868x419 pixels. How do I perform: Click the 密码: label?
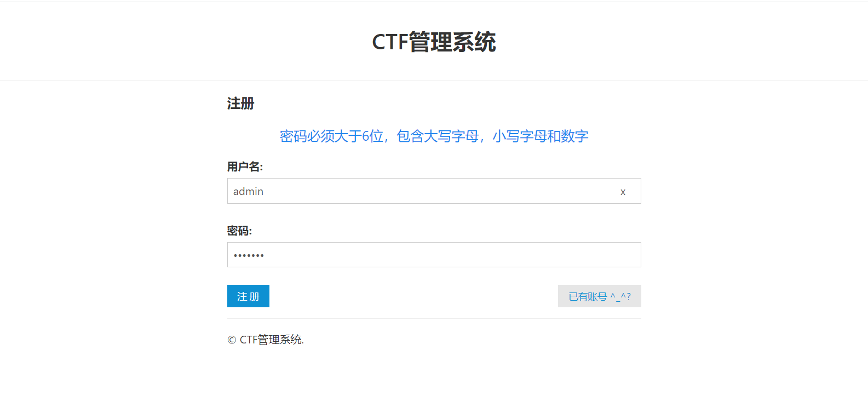coord(239,231)
